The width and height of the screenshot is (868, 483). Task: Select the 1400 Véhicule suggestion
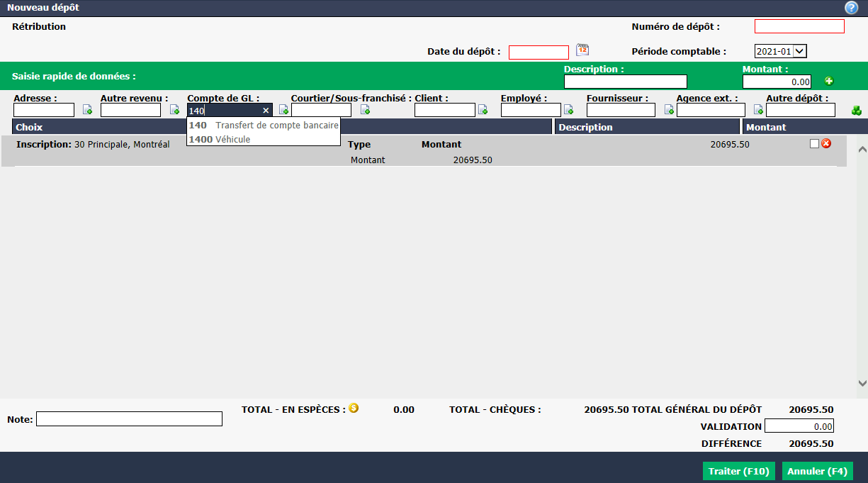[264, 139]
